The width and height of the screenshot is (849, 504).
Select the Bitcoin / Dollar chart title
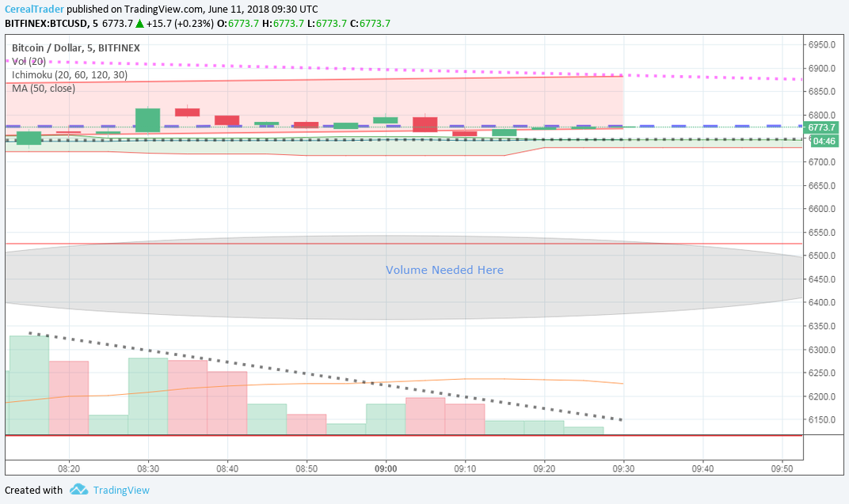[x=76, y=47]
